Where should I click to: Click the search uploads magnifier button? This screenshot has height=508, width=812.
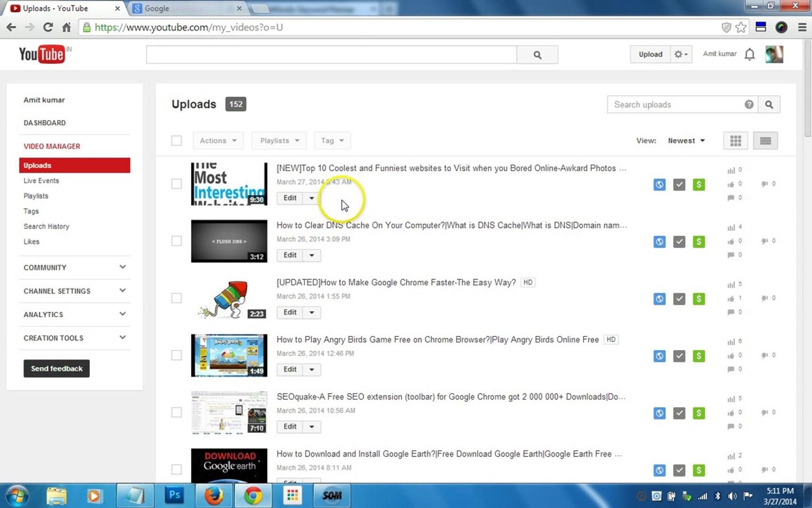pyautogui.click(x=769, y=104)
